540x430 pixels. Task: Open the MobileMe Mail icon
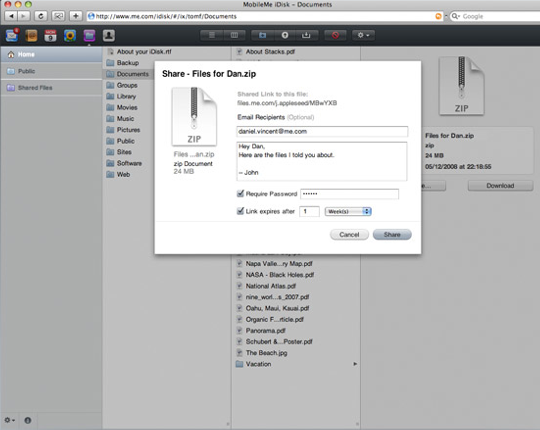pos(12,35)
